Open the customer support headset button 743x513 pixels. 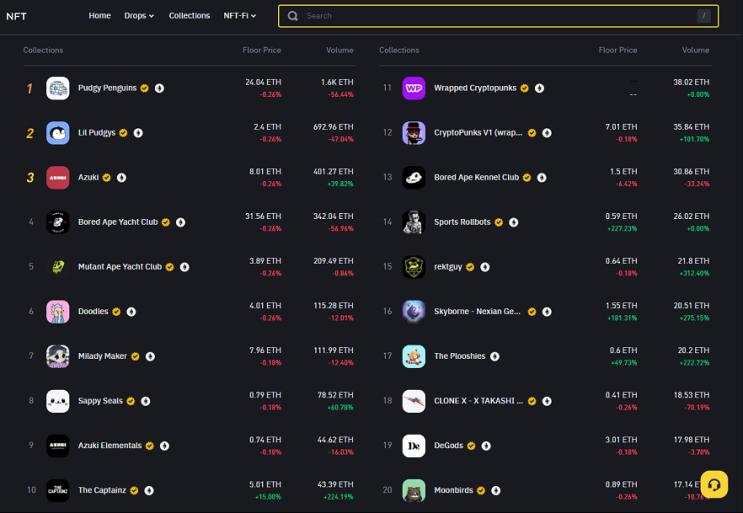point(714,484)
